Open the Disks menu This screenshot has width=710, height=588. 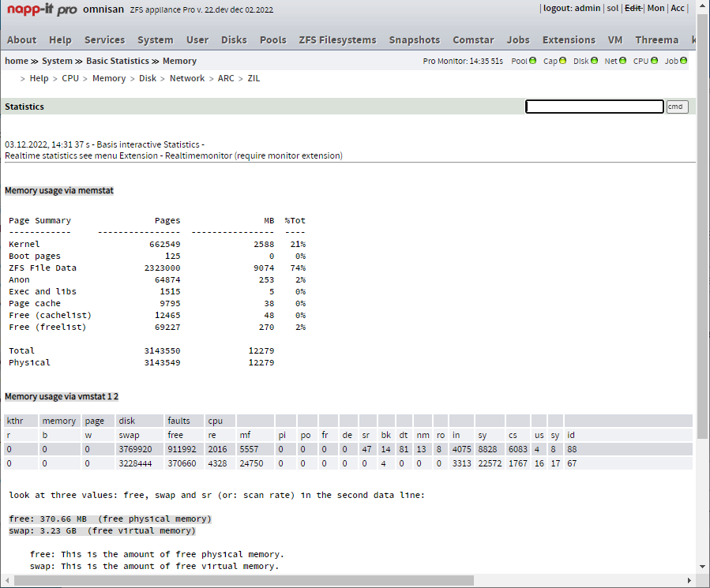point(234,39)
